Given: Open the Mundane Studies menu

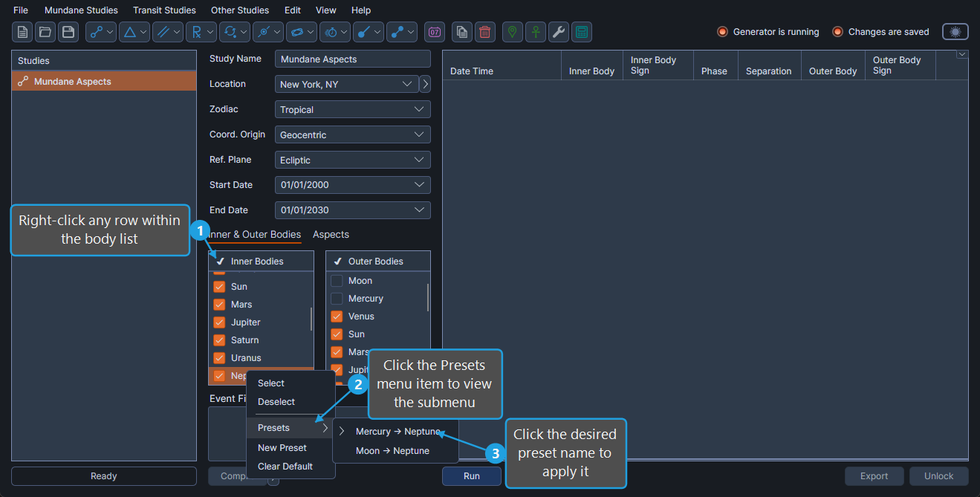Looking at the screenshot, I should (x=81, y=10).
